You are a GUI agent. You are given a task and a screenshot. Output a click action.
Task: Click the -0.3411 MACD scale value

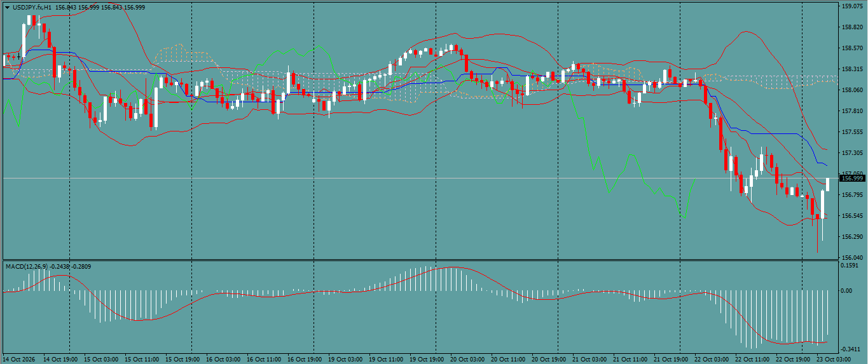pyautogui.click(x=851, y=349)
